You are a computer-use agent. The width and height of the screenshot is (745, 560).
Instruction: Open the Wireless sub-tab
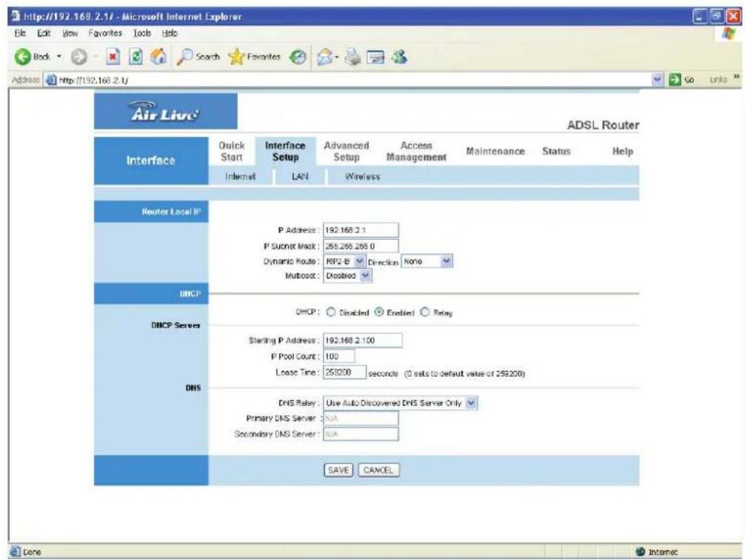362,176
